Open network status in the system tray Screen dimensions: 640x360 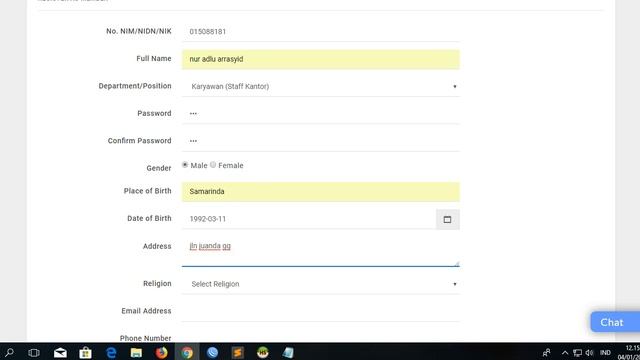click(x=577, y=353)
